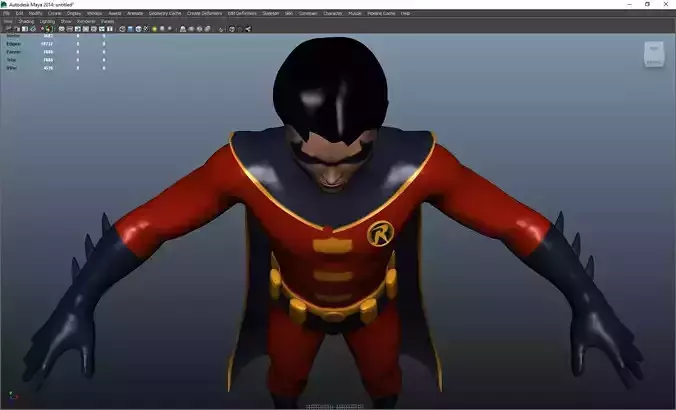
Task: Click the Image Plane icon
Action: (33, 29)
